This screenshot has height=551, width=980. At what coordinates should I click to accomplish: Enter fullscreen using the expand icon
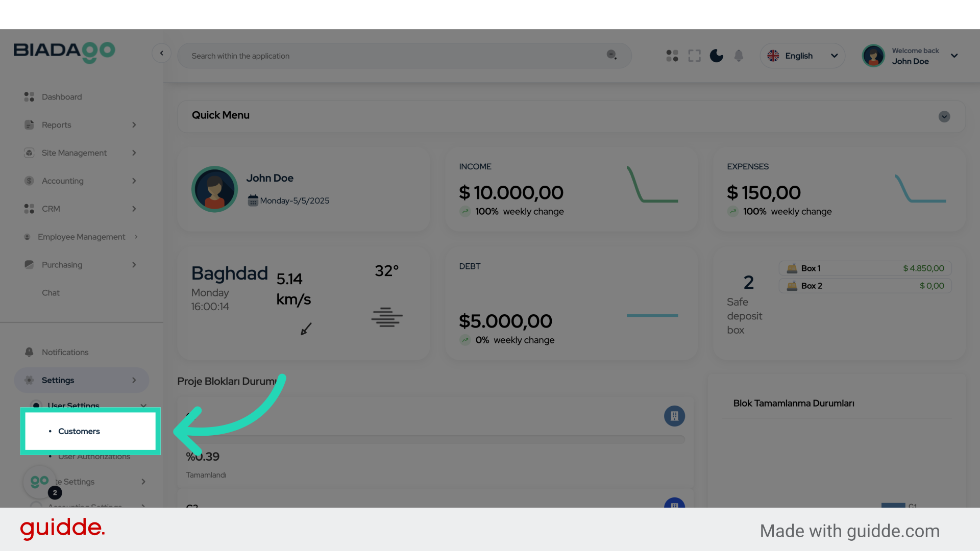click(x=694, y=56)
